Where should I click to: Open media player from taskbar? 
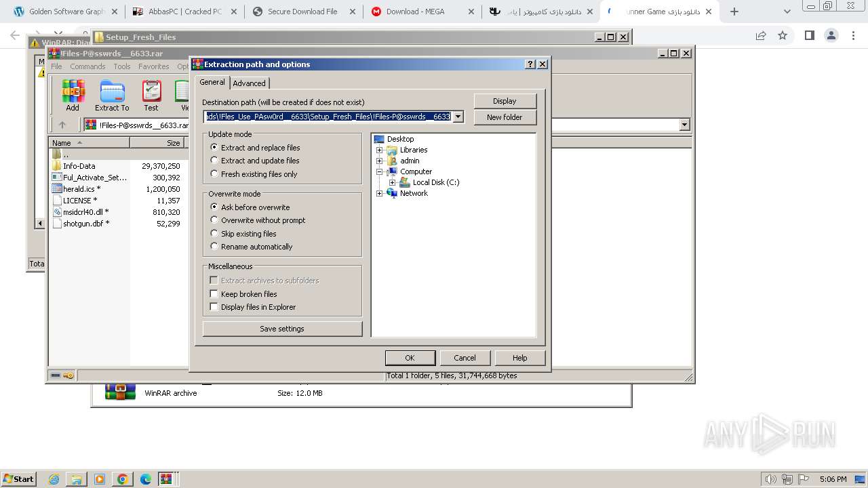[100, 479]
